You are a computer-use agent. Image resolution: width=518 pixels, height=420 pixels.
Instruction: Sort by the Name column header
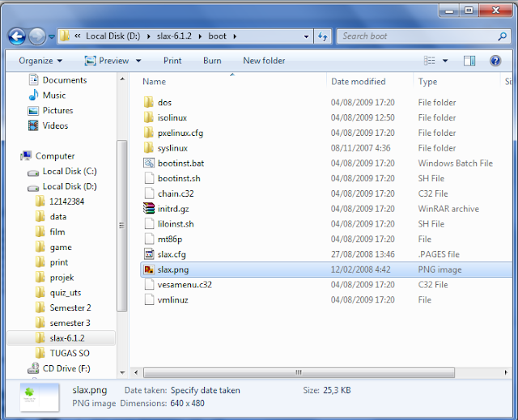tap(154, 82)
